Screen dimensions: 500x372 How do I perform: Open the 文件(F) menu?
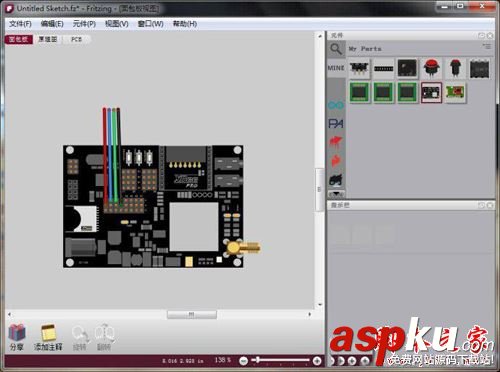pyautogui.click(x=20, y=24)
